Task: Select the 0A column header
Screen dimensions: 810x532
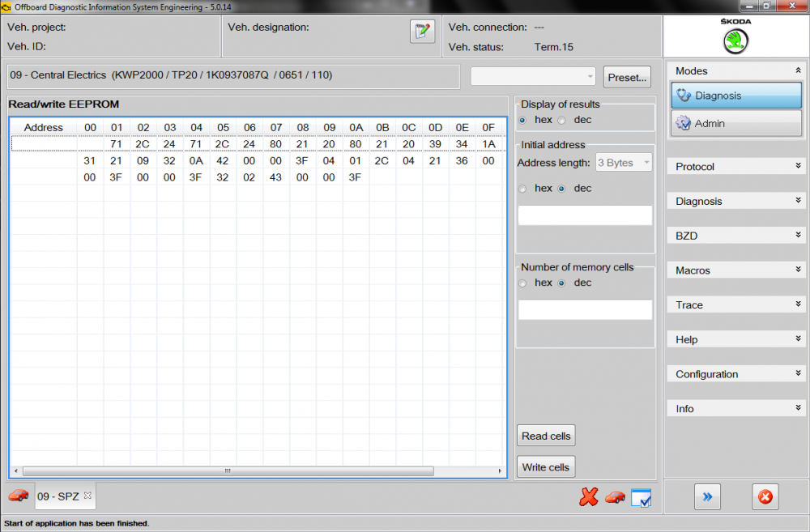Action: [356, 128]
